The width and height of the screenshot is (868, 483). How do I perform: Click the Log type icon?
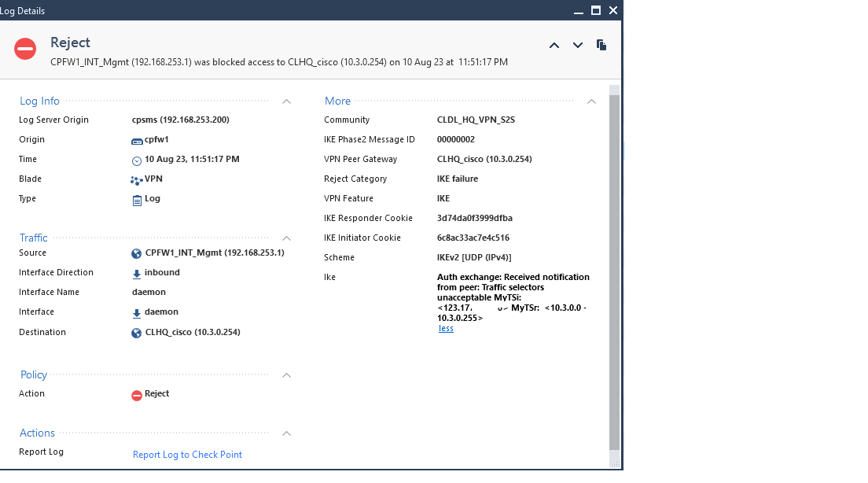click(138, 198)
